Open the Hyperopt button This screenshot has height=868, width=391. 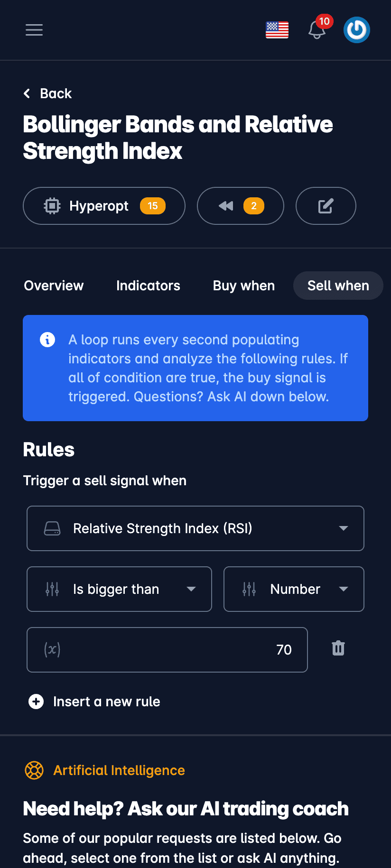[104, 206]
